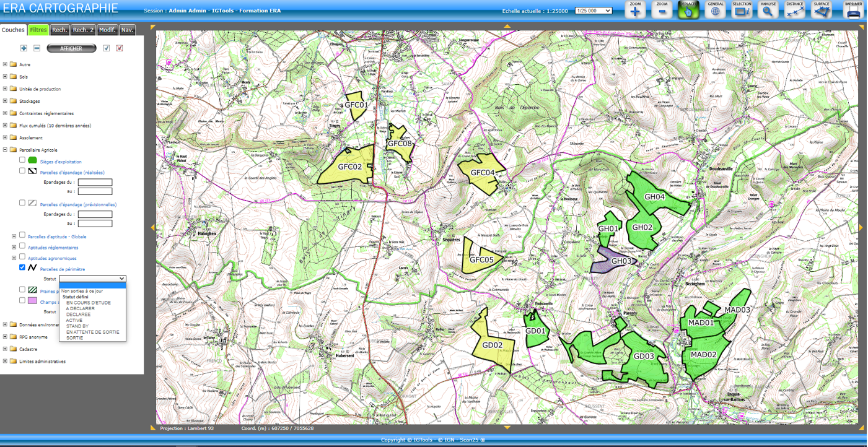Collapse the Parcellaire Agricole folder
This screenshot has width=868, height=447.
[6, 150]
